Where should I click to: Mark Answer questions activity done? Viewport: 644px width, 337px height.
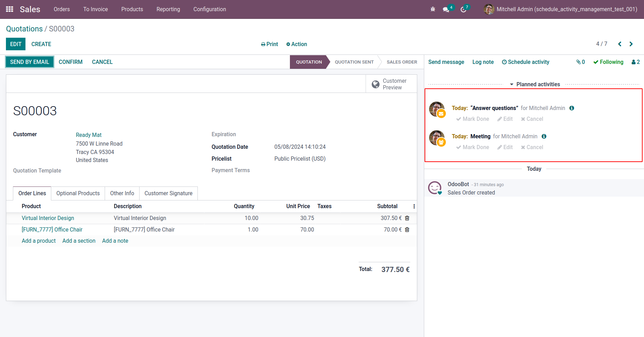[x=473, y=119]
